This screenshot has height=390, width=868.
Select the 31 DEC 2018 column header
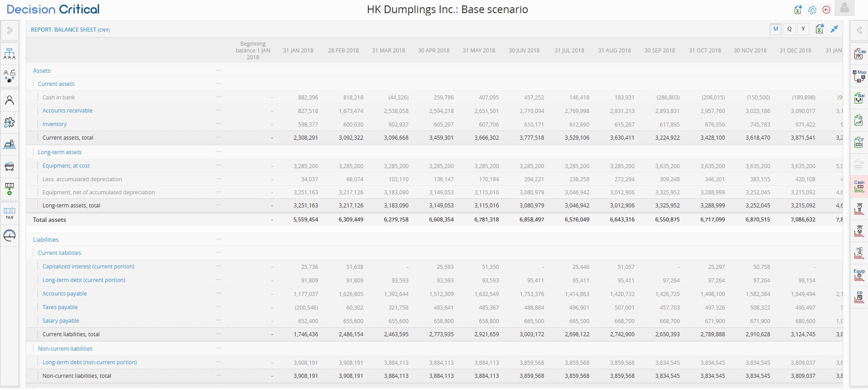(x=795, y=50)
